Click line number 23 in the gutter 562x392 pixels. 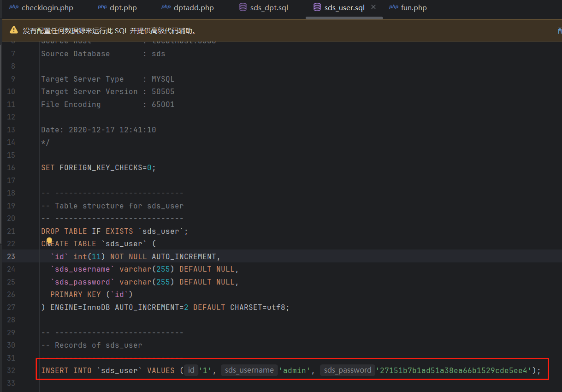coord(11,256)
